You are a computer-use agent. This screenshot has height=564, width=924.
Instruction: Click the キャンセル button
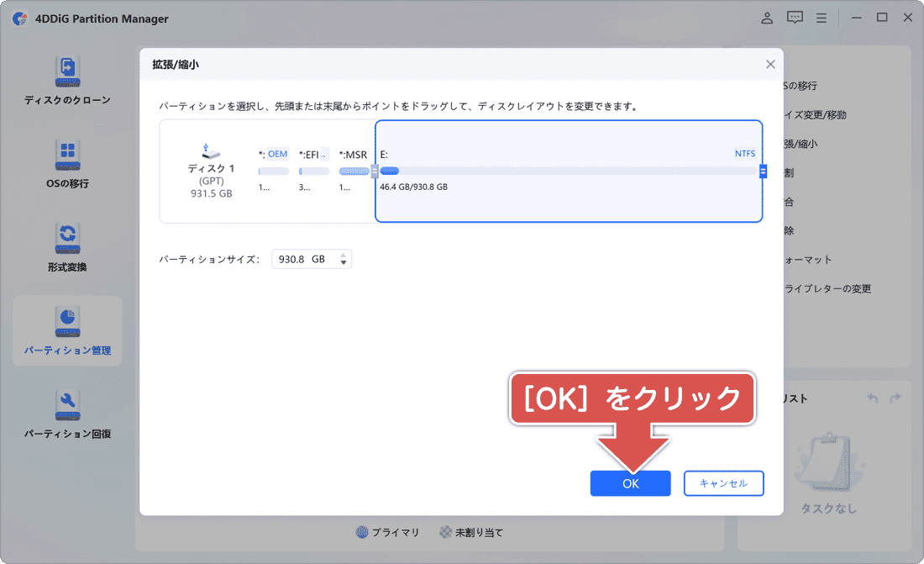(723, 483)
